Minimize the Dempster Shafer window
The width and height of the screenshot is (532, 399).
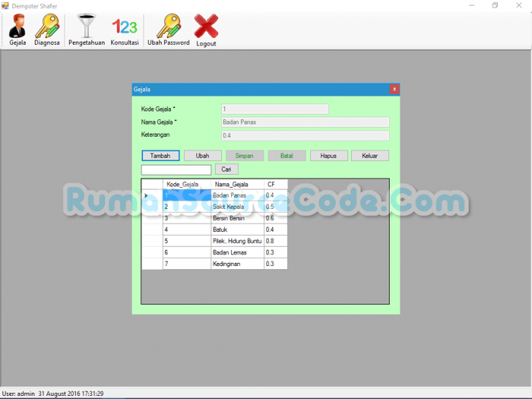pos(472,5)
